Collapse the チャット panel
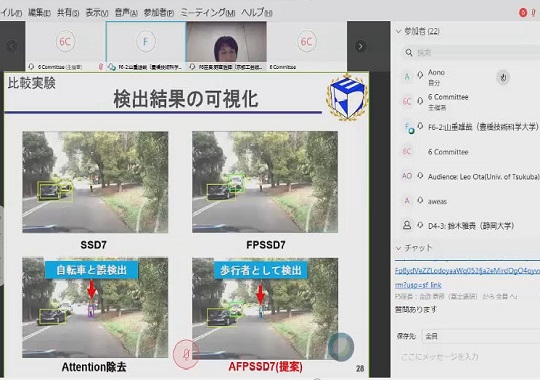This screenshot has height=380, width=540. 398,248
